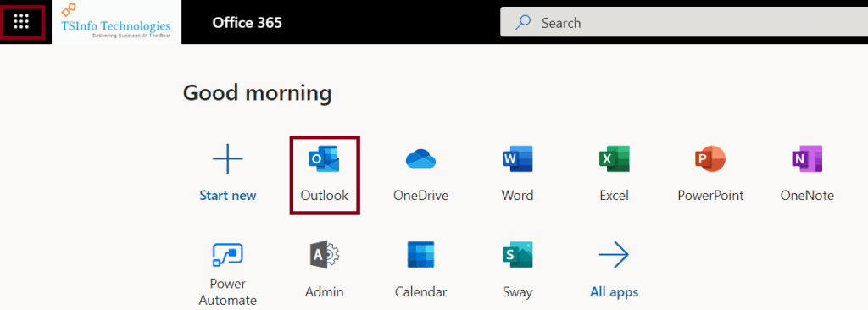Screen dimensions: 868x310
Task: Launch Power Automate
Action: pos(228,274)
